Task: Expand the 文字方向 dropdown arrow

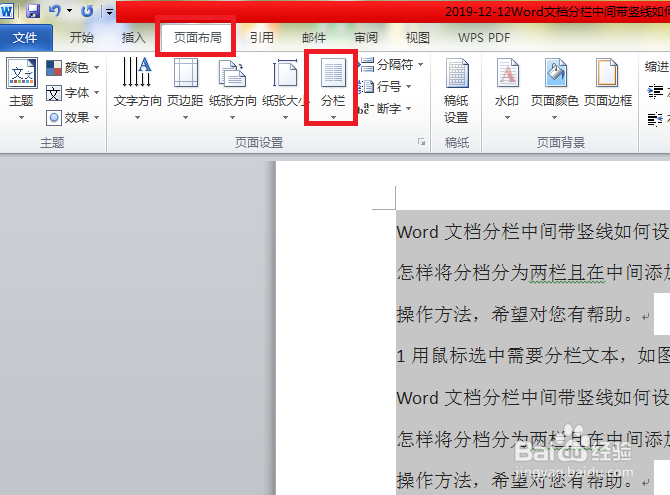Action: pos(138,118)
